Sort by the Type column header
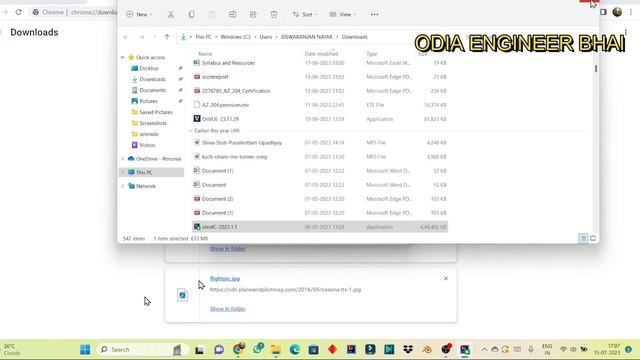 pyautogui.click(x=371, y=54)
